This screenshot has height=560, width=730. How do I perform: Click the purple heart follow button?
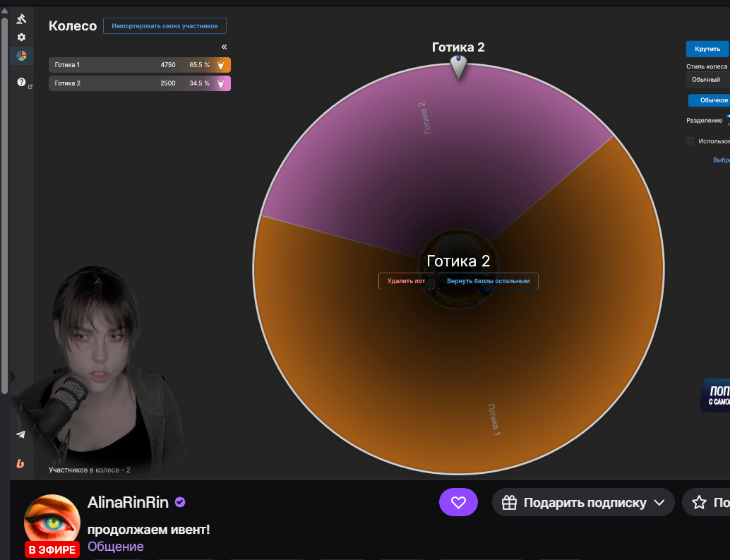coord(458,503)
